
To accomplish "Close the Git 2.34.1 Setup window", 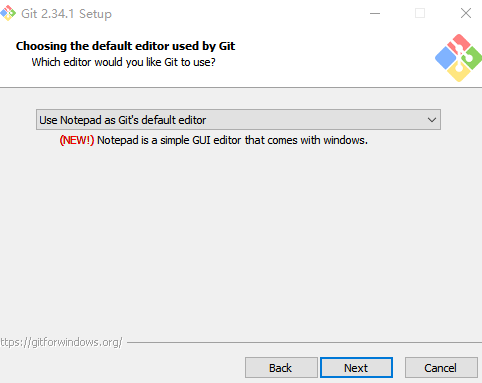I will (x=466, y=13).
